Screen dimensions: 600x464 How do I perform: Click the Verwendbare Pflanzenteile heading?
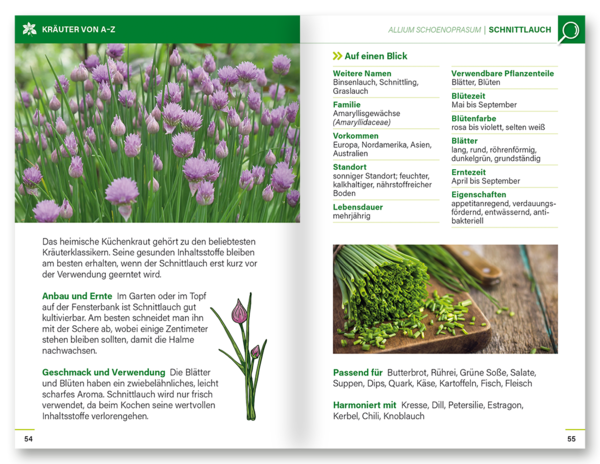(x=504, y=74)
